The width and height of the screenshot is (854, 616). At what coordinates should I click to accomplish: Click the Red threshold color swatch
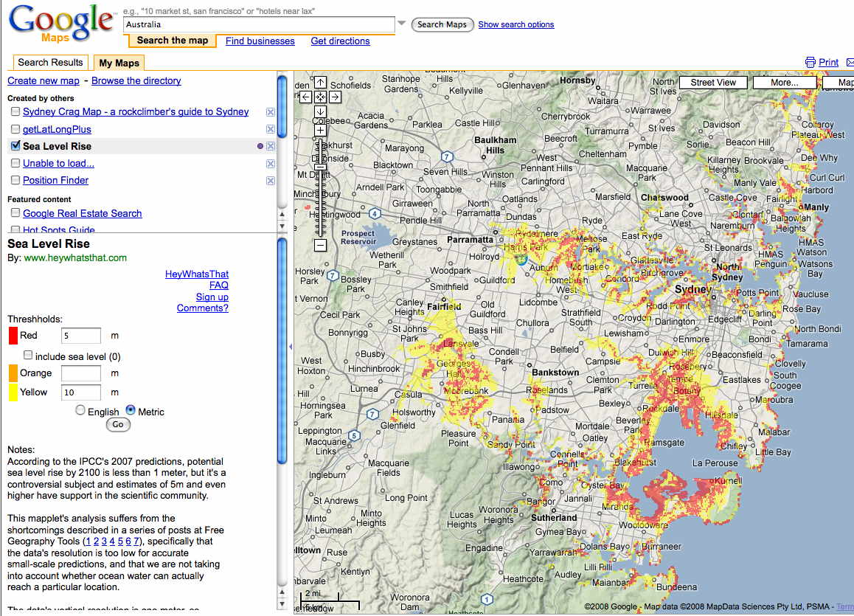(13, 336)
